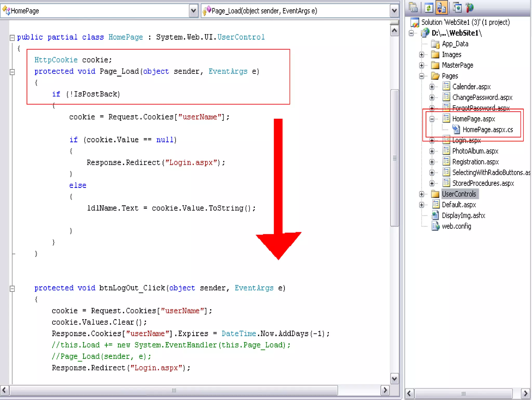Click the code editor horizontal scrollbar thumb
532x400 pixels.
pos(174,390)
